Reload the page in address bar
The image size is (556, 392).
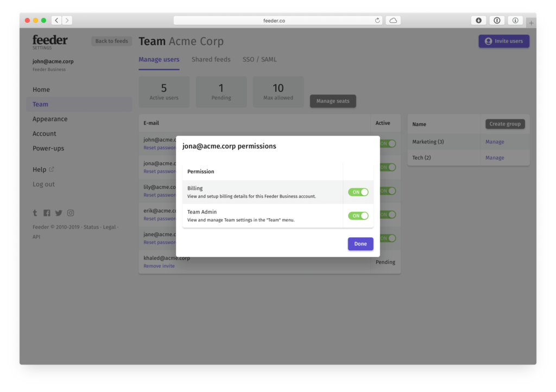pos(377,21)
